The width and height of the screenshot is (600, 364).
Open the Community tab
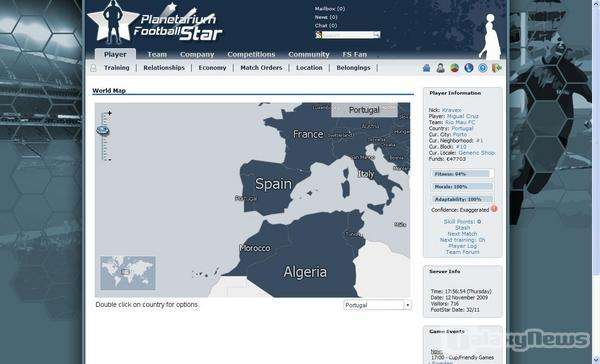point(308,54)
